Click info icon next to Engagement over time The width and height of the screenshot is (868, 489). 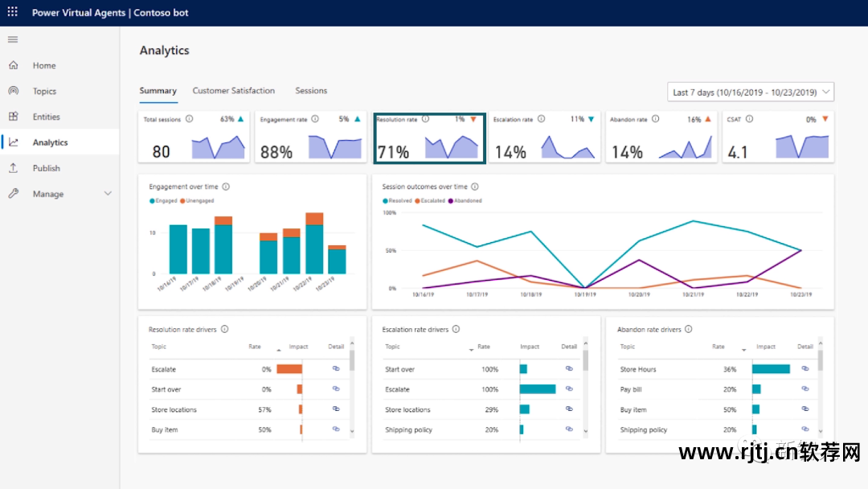point(226,187)
